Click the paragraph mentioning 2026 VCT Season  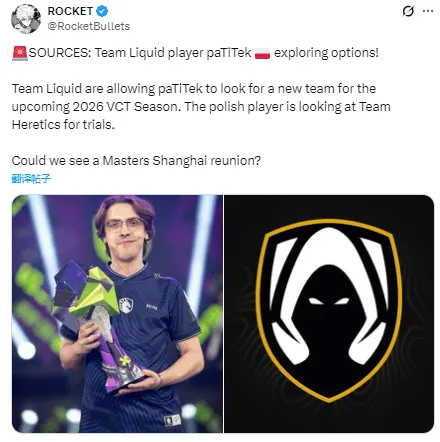coord(201,107)
